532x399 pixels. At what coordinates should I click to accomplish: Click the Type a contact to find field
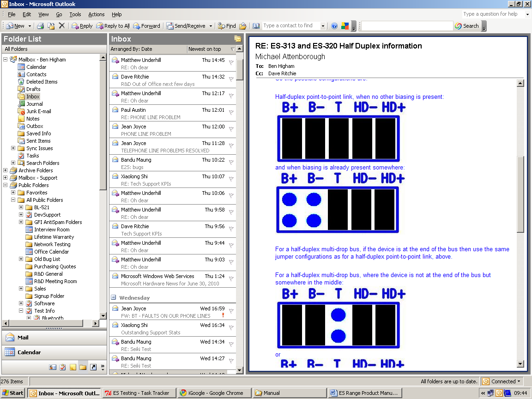pos(291,26)
